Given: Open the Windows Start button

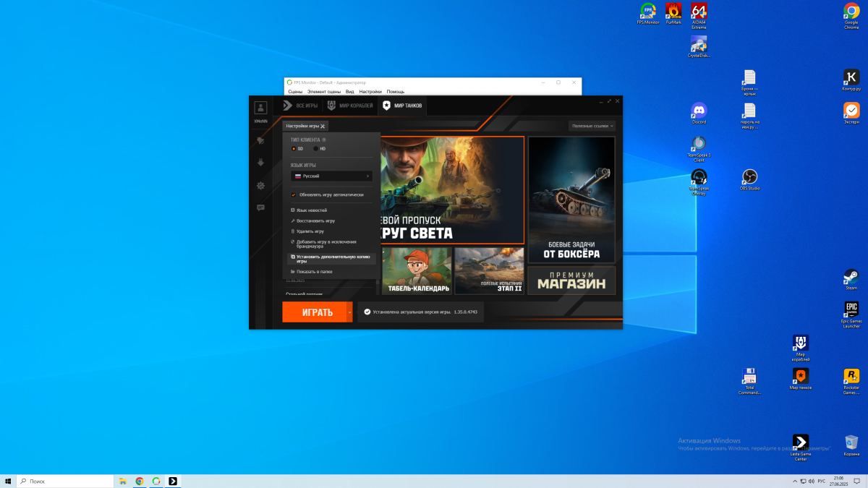Looking at the screenshot, I should (8, 481).
